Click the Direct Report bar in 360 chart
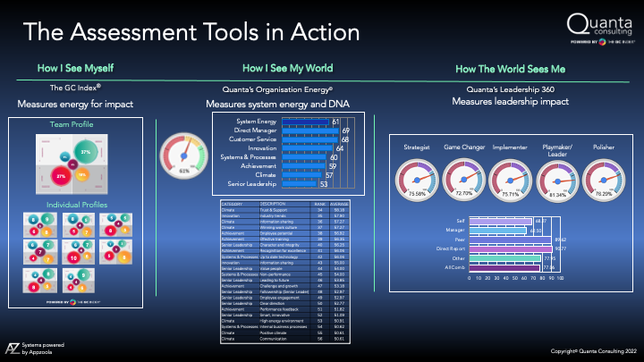Viewport: 644px width, 362px height. (x=511, y=249)
